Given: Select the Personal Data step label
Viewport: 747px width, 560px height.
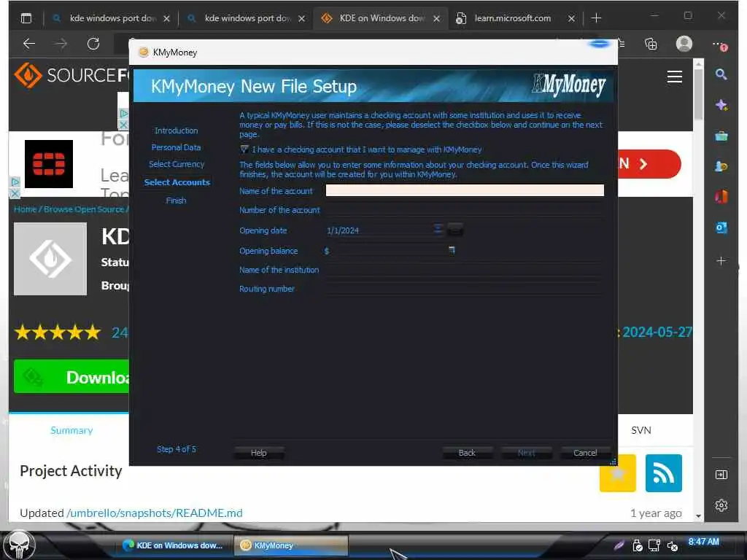Looking at the screenshot, I should click(177, 147).
